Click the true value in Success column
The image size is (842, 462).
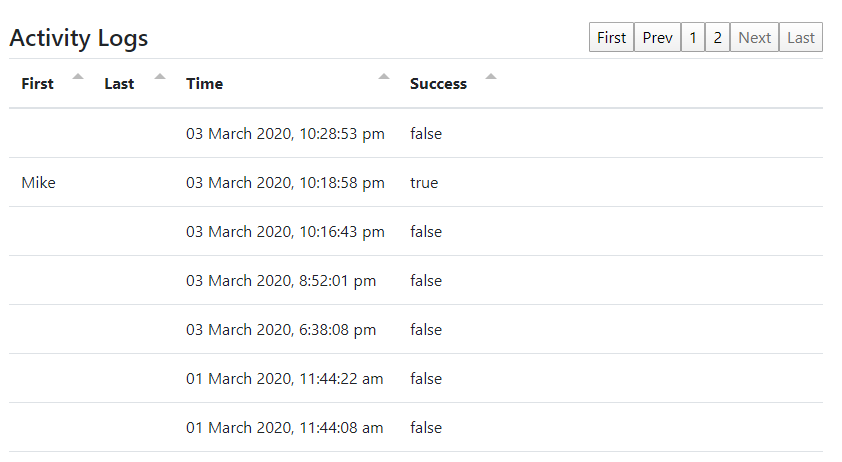pyautogui.click(x=424, y=183)
